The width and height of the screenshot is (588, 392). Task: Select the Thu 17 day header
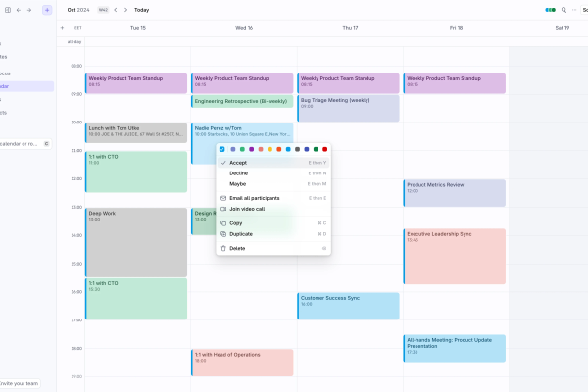(350, 28)
